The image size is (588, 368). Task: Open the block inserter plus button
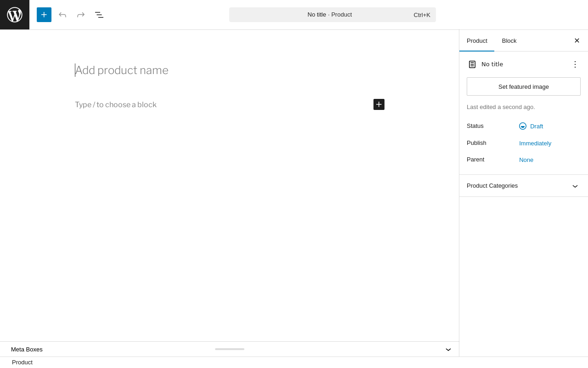point(44,15)
